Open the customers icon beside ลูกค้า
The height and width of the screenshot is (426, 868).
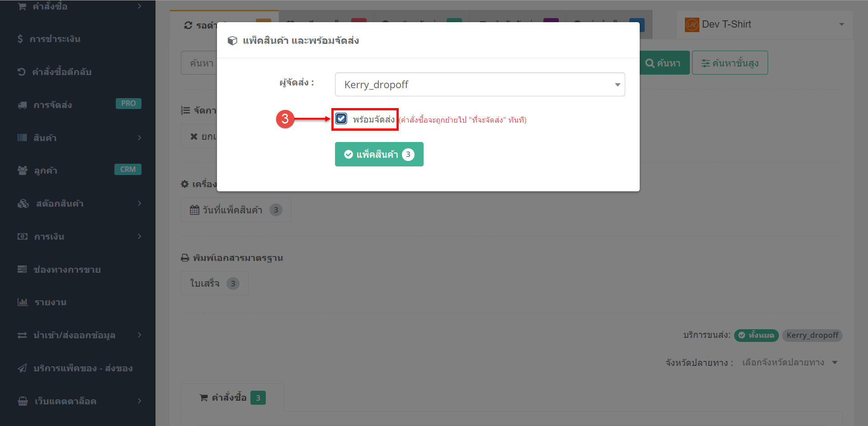(x=23, y=170)
